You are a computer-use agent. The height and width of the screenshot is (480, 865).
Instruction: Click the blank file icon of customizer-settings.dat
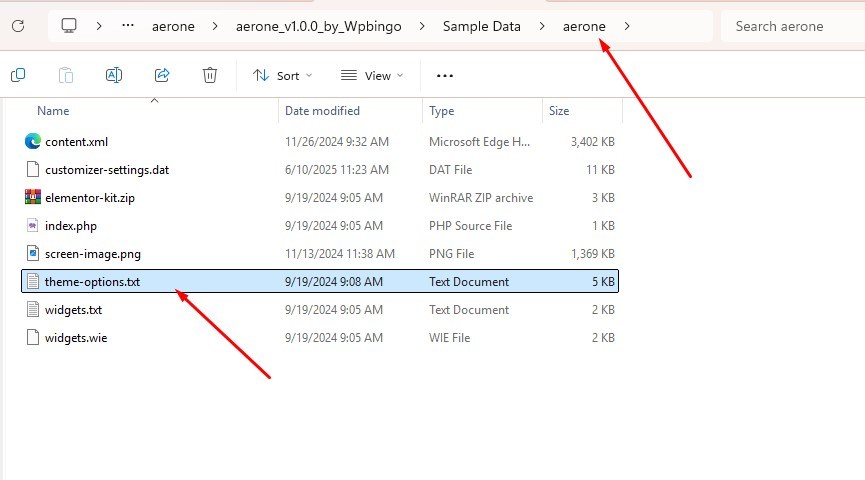[x=33, y=169]
